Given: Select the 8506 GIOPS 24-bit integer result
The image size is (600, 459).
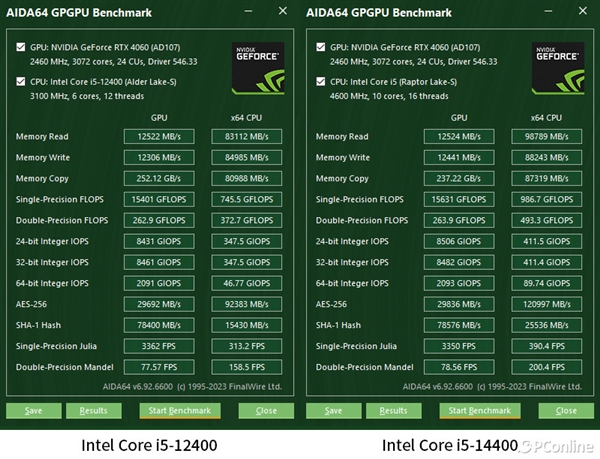Looking at the screenshot, I should [459, 241].
